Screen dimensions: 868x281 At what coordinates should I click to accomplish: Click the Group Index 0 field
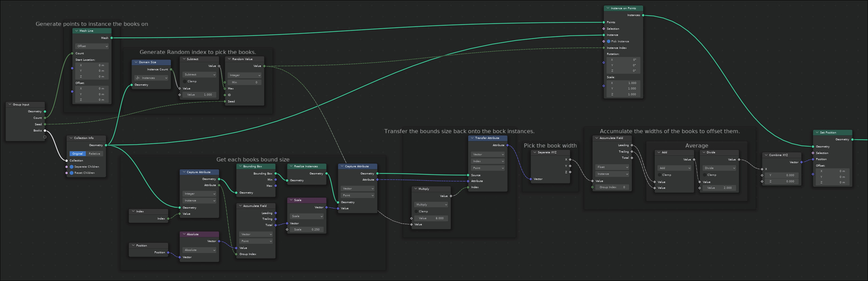(612, 187)
